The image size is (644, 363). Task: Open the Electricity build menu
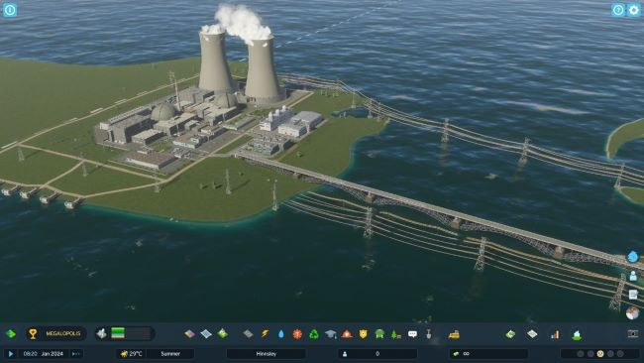(x=265, y=334)
